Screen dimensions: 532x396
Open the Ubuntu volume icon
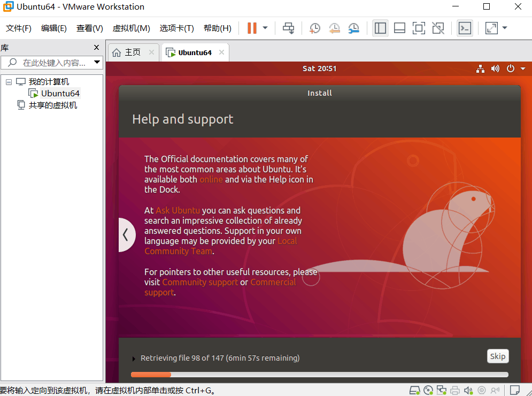[495, 68]
